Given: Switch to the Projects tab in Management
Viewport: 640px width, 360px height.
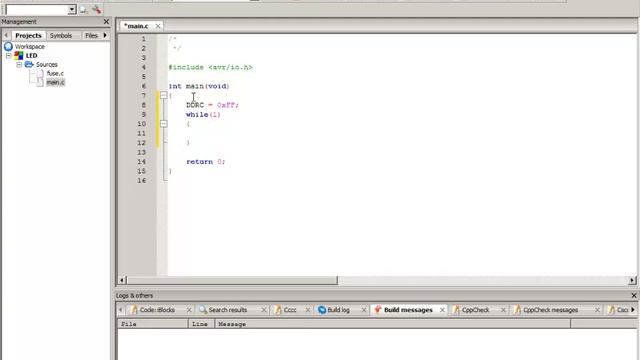Looking at the screenshot, I should (x=28, y=36).
